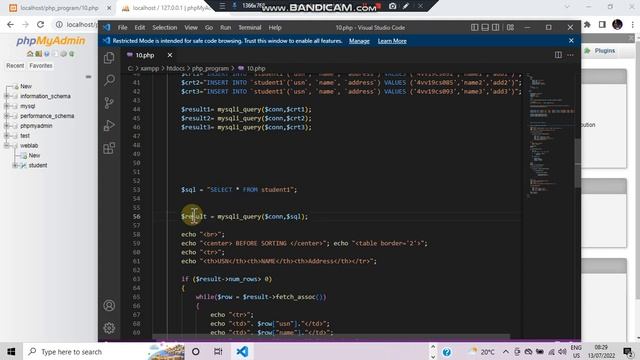The width and height of the screenshot is (640, 360).
Task: Select the localhost/php_program/10.php browser tab
Action: click(60, 8)
